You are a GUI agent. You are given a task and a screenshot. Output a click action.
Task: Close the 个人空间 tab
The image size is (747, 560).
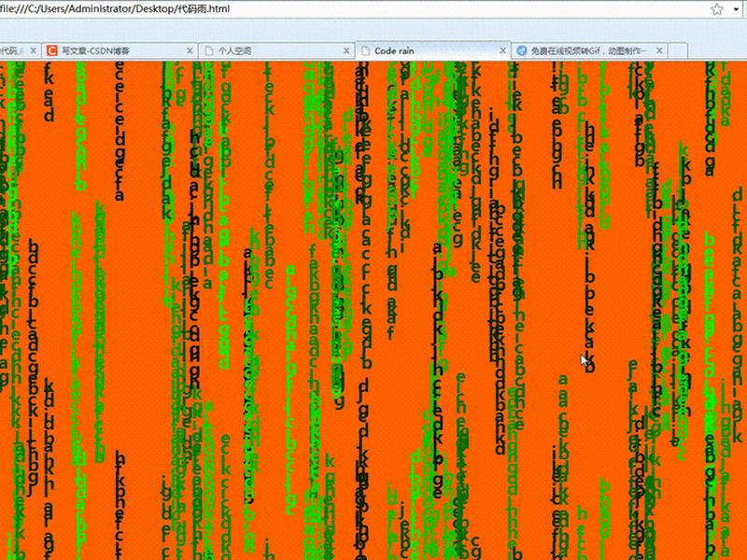346,50
